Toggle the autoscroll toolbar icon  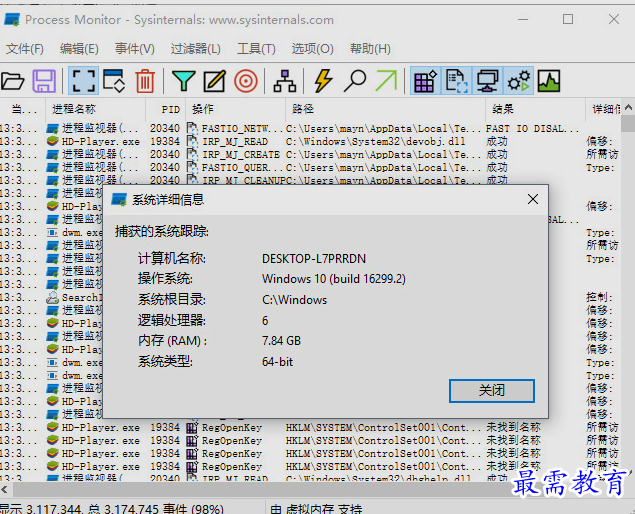click(114, 81)
